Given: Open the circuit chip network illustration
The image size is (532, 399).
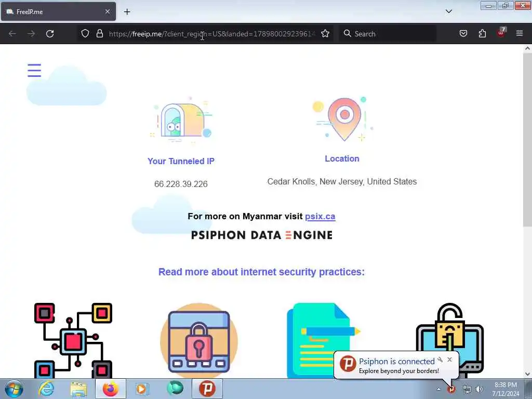Looking at the screenshot, I should point(73,340).
